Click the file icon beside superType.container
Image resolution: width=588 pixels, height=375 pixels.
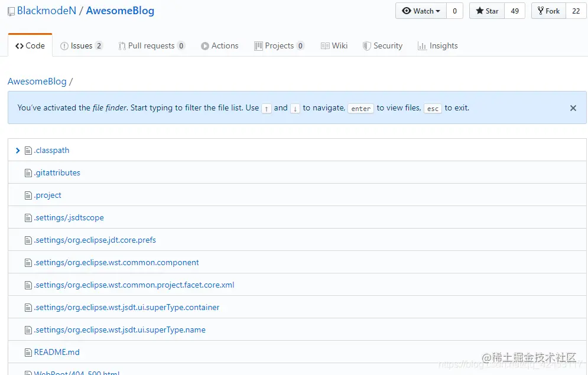coord(28,308)
